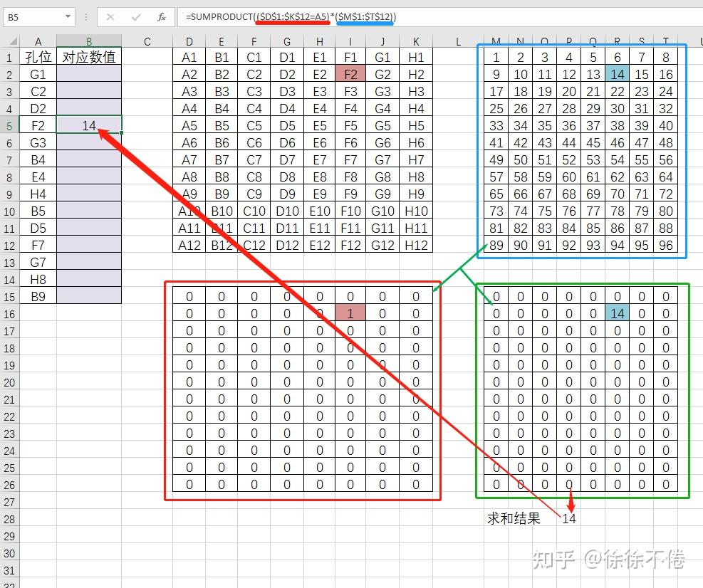Image resolution: width=703 pixels, height=588 pixels.
Task: Click cell A7 with B4
Action: coord(38,159)
